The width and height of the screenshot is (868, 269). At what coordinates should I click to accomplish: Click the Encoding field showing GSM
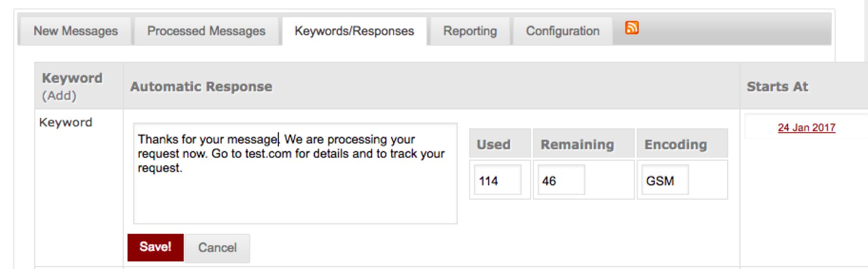tap(665, 180)
